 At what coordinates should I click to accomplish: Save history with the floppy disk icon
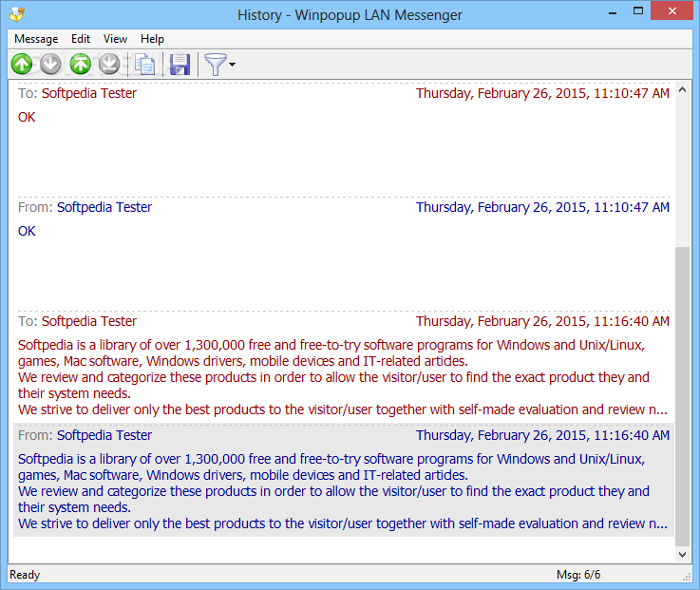pyautogui.click(x=180, y=65)
